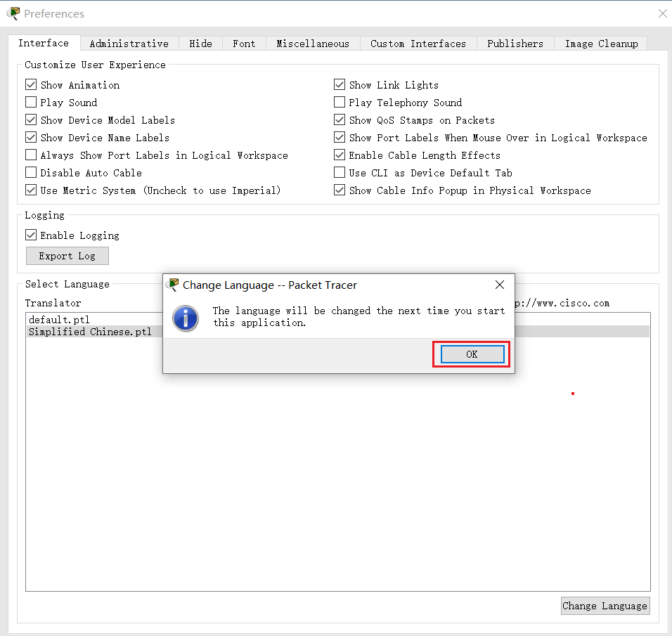Toggle Show Device Name Labels

click(31, 137)
